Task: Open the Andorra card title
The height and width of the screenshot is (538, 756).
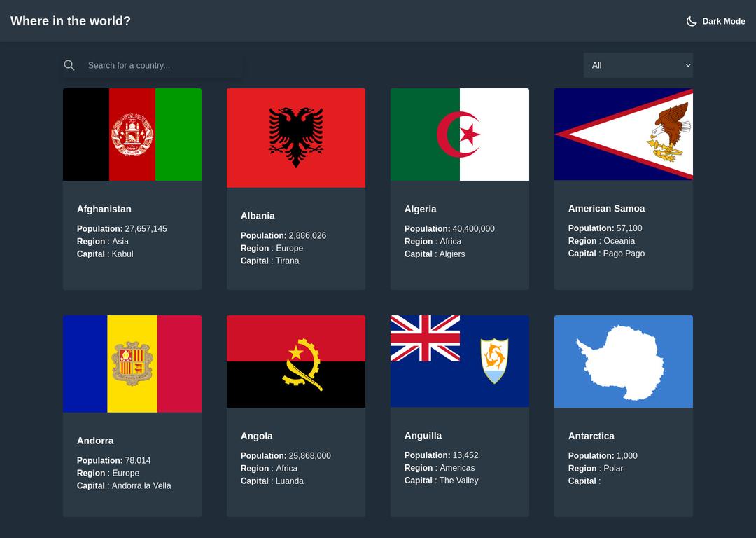Action: pyautogui.click(x=95, y=441)
